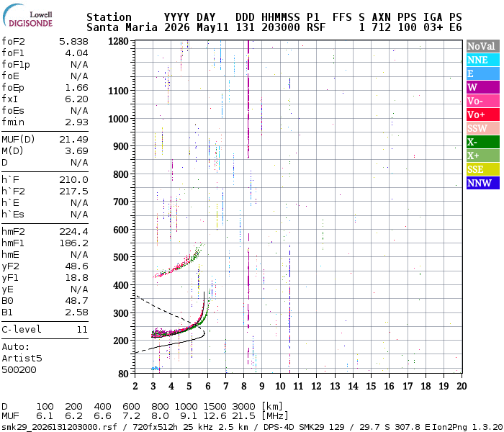Click the Auto: Artist5 label
504x432 pixels.
pyautogui.click(x=22, y=353)
